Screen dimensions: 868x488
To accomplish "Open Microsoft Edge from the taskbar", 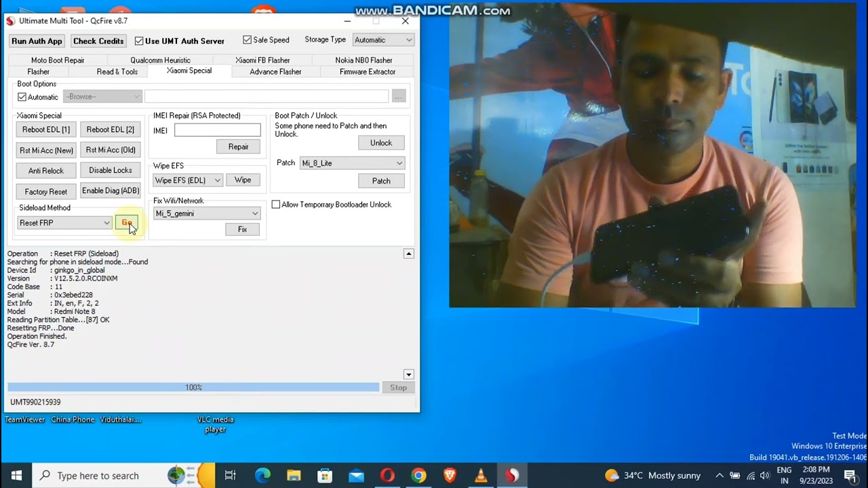I will [262, 475].
